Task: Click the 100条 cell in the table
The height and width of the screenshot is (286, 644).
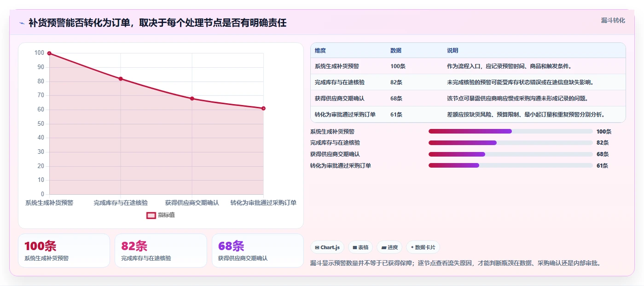Action: (x=398, y=66)
